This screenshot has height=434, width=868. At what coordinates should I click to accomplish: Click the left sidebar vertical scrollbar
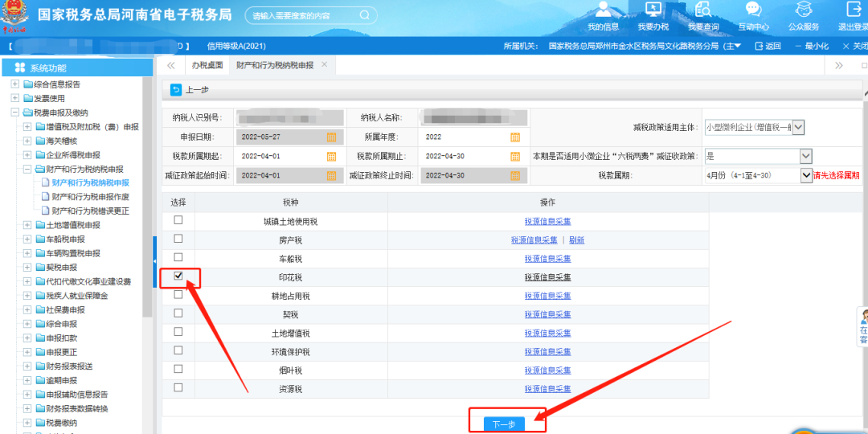[146, 201]
